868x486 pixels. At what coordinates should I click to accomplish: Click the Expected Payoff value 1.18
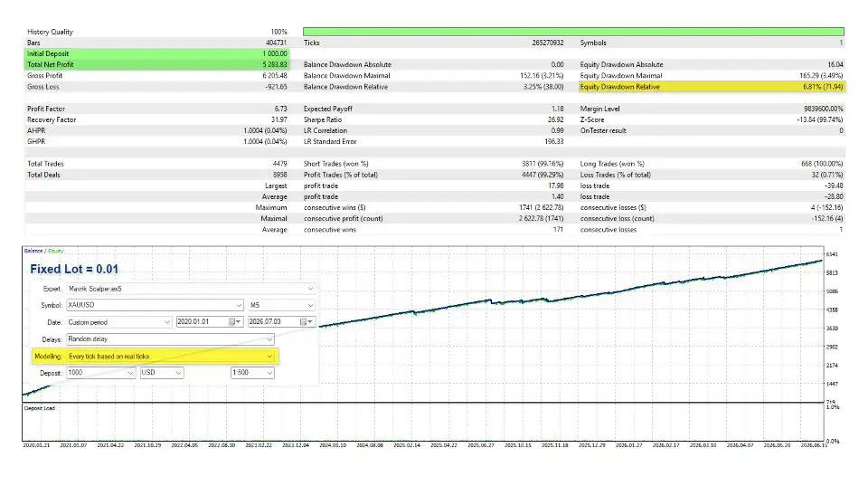(558, 110)
